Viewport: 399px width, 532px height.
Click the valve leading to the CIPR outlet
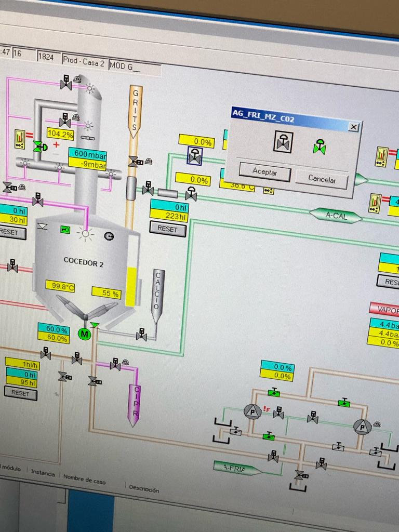[115, 365]
